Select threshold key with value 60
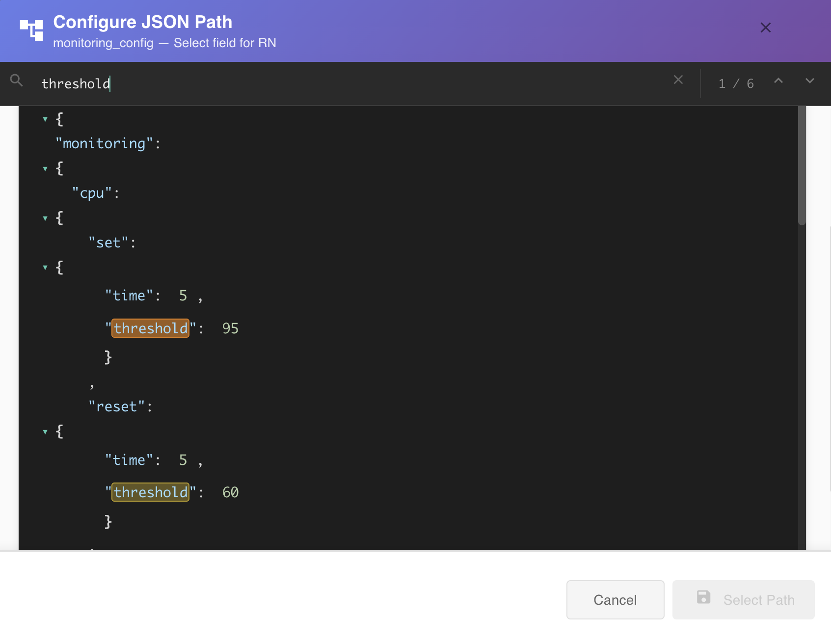Viewport: 831px width, 644px height. click(x=151, y=492)
